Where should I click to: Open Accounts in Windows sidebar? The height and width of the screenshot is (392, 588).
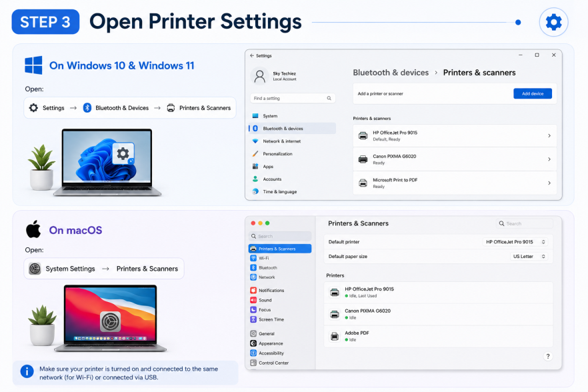[x=293, y=179]
